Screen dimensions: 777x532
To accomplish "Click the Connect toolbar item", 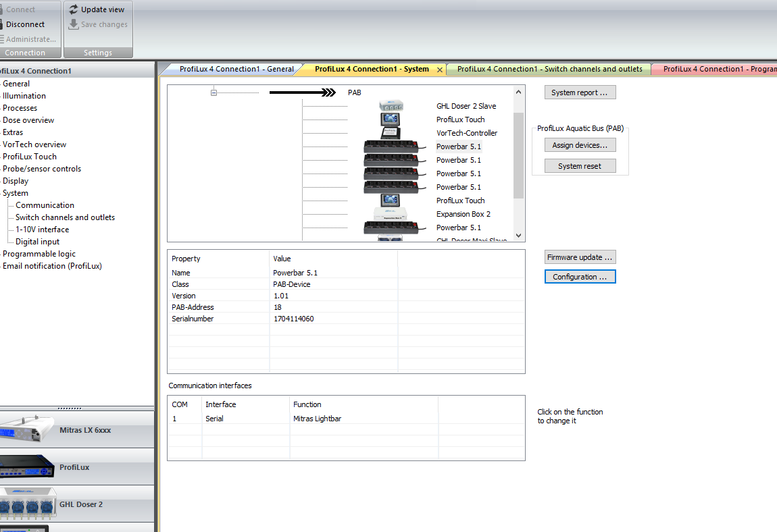I will click(x=20, y=9).
